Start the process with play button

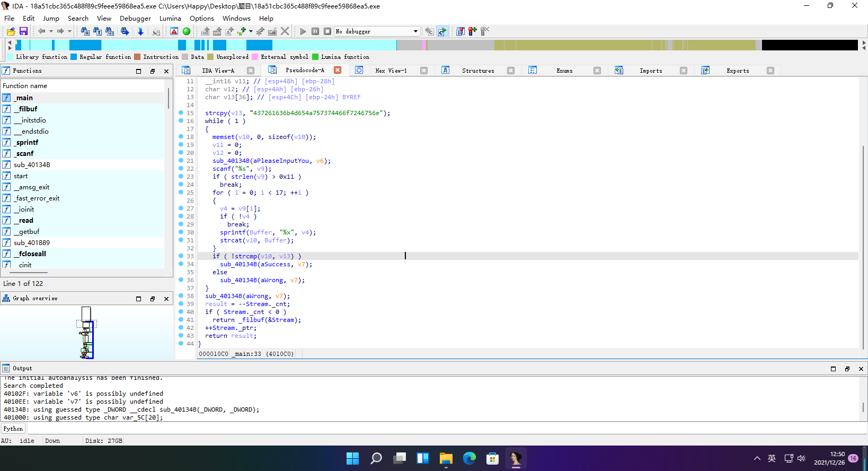[x=303, y=31]
